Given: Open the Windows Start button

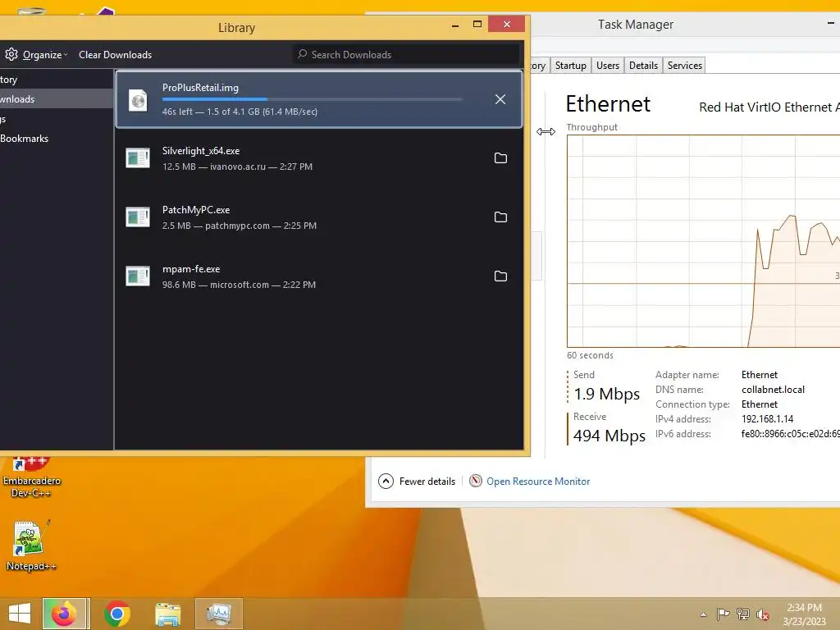Looking at the screenshot, I should click(x=20, y=614).
